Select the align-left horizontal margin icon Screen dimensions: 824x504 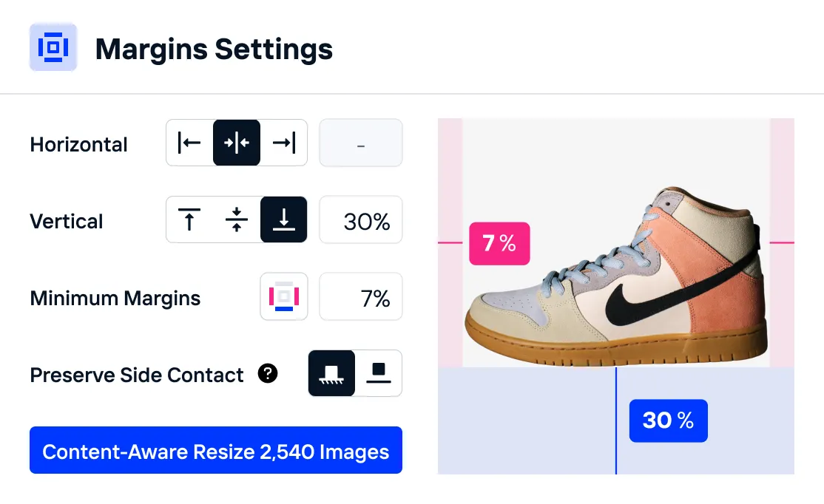pyautogui.click(x=189, y=143)
